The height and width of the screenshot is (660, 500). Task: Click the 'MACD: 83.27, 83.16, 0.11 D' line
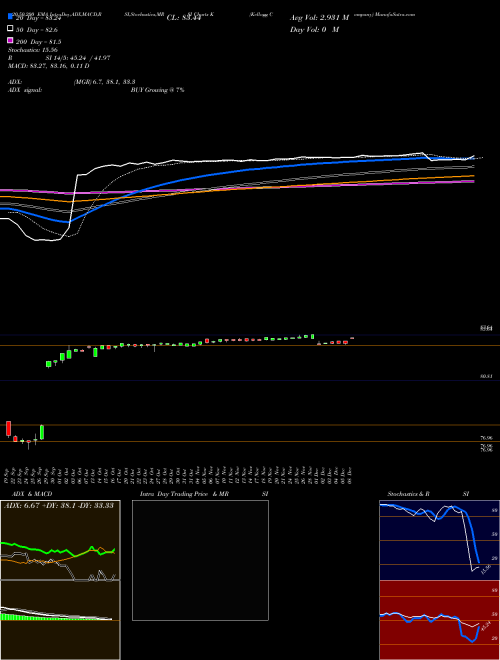[49, 66]
